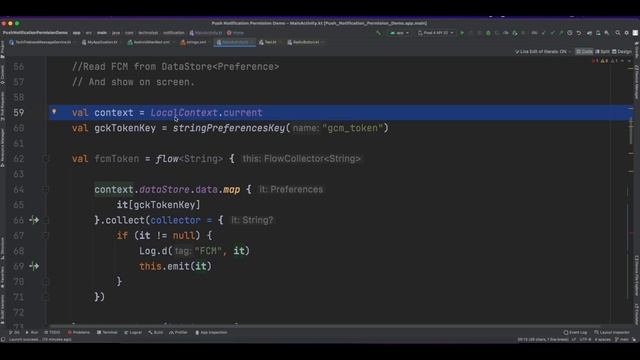Viewport: 640px width, 360px height.
Task: Open the Logcat tool window button
Action: tap(133, 332)
